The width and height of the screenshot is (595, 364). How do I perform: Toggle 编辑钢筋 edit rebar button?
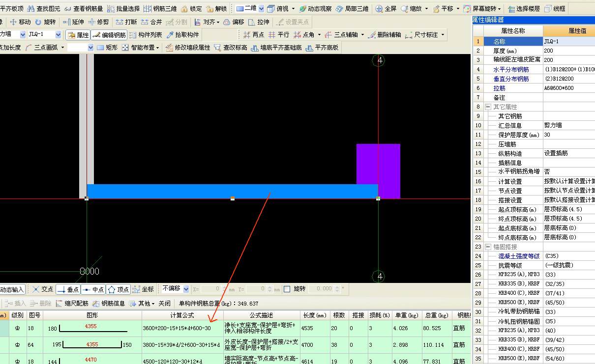[109, 35]
